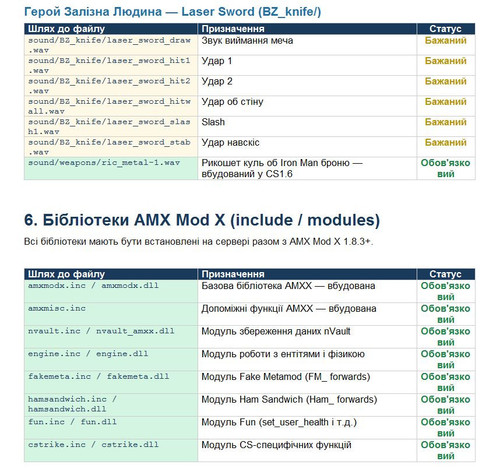Click 'Обов'язковий' status in hamsandwich.inc row
The image size is (500, 472).
[445, 405]
